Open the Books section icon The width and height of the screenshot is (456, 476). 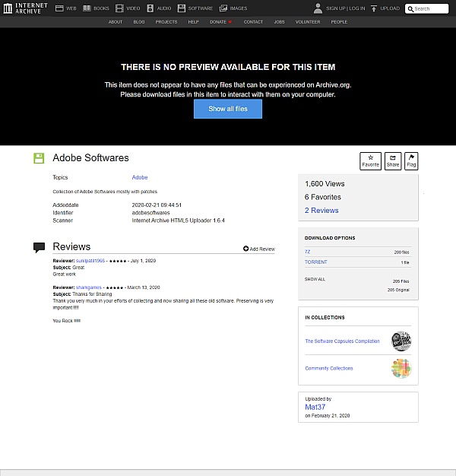(87, 8)
